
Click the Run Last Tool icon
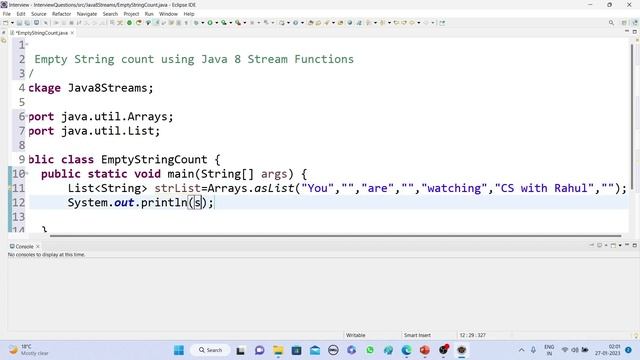click(x=238, y=23)
